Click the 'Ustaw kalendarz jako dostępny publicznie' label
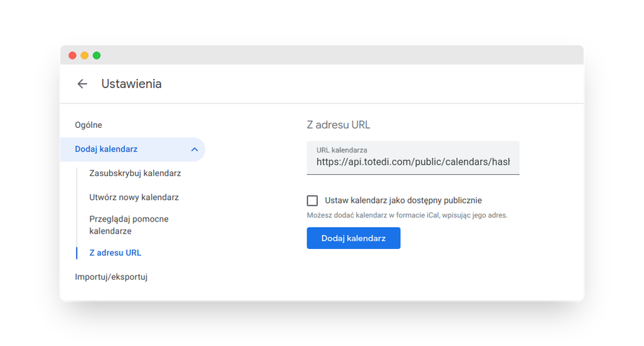The height and width of the screenshot is (346, 644). tap(403, 201)
